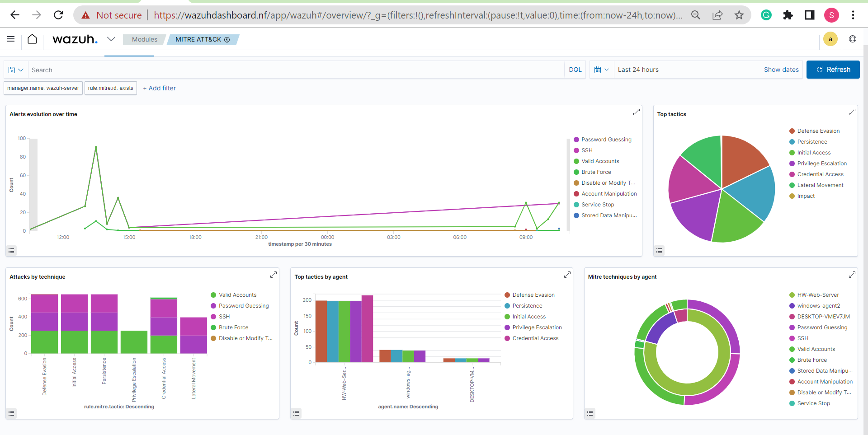Click the Defense Evasion stacked bar
The image size is (868, 435).
pos(44,323)
